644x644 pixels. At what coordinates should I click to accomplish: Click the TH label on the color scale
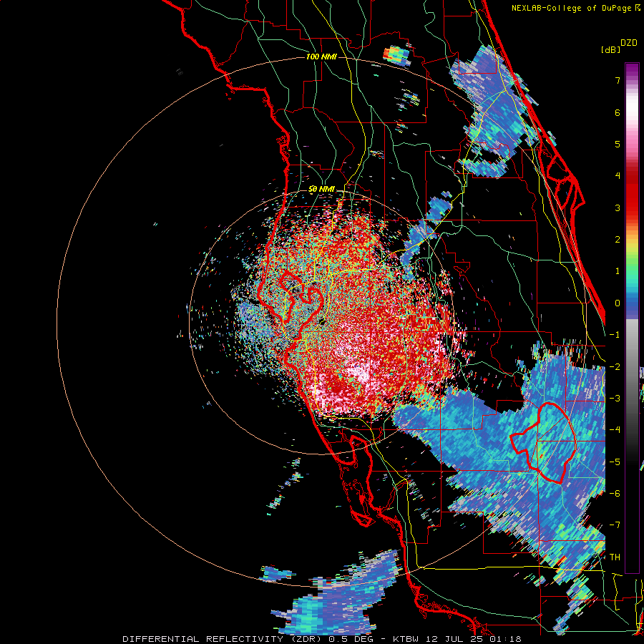point(615,557)
